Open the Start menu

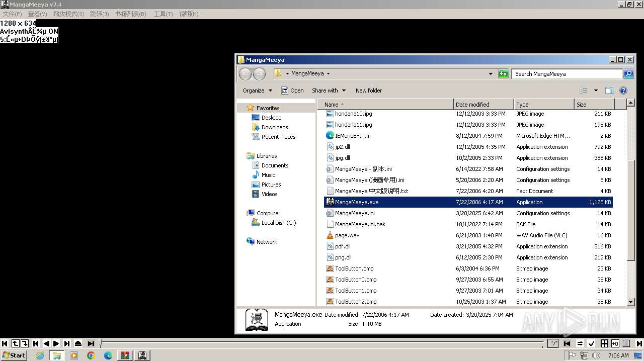(14, 355)
